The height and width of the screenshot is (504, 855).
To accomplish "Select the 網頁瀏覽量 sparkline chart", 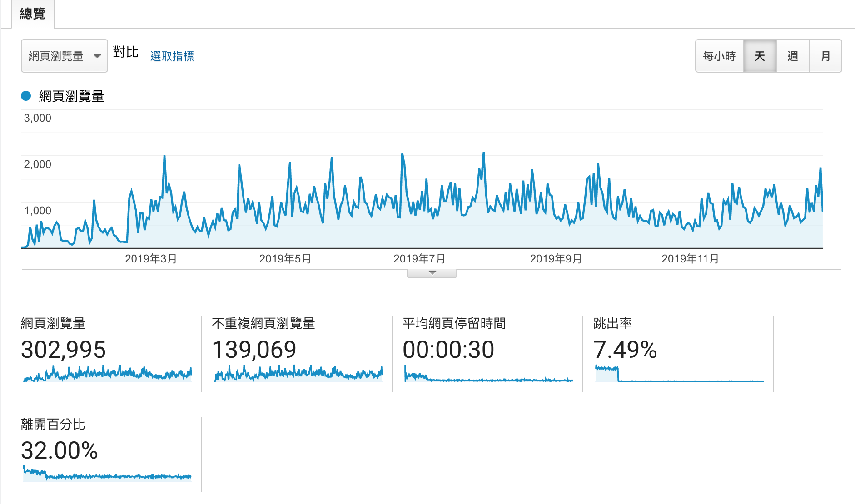I will pos(107,374).
